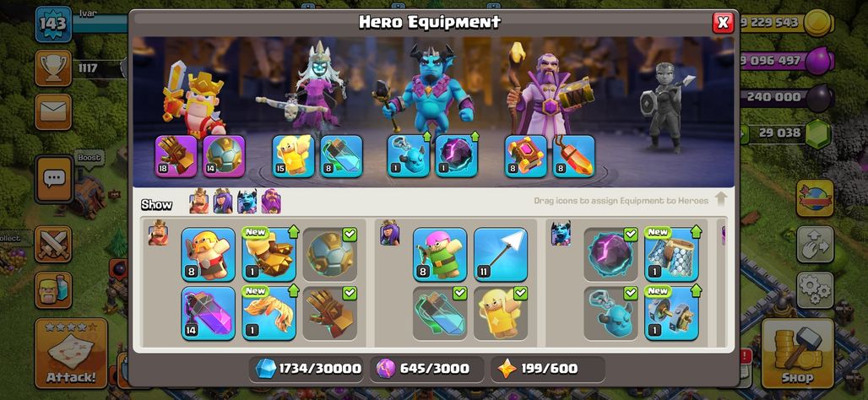Click upgrade arrow on Minion Prince's Dark Orb slot
This screenshot has height=400, width=868.
click(474, 137)
